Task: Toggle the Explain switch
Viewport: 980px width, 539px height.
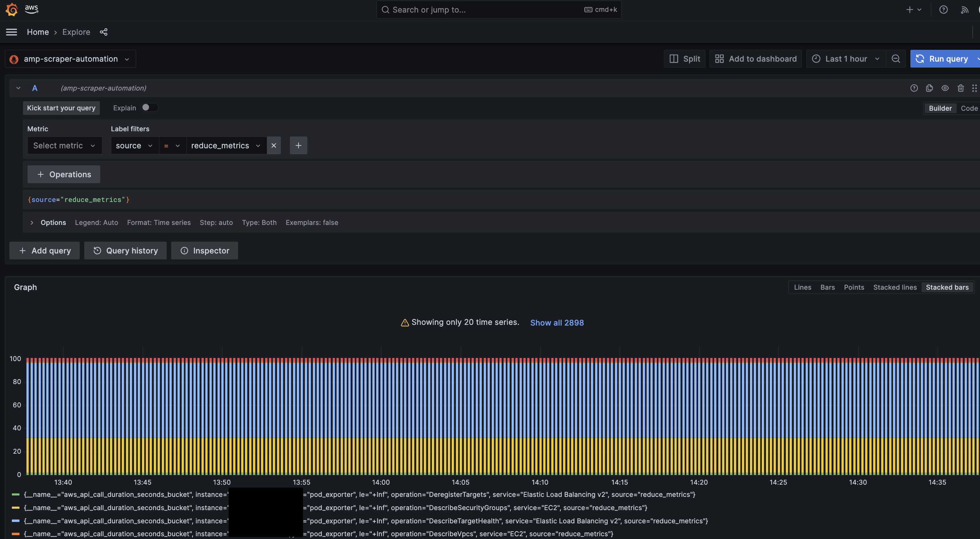Action: pyautogui.click(x=150, y=108)
